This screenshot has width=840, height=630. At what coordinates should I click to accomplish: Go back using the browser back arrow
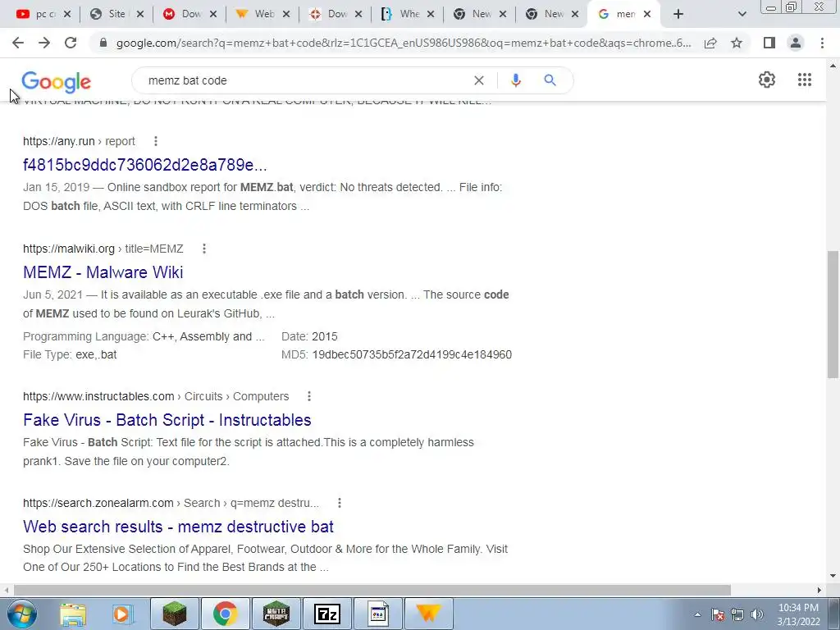(18, 43)
